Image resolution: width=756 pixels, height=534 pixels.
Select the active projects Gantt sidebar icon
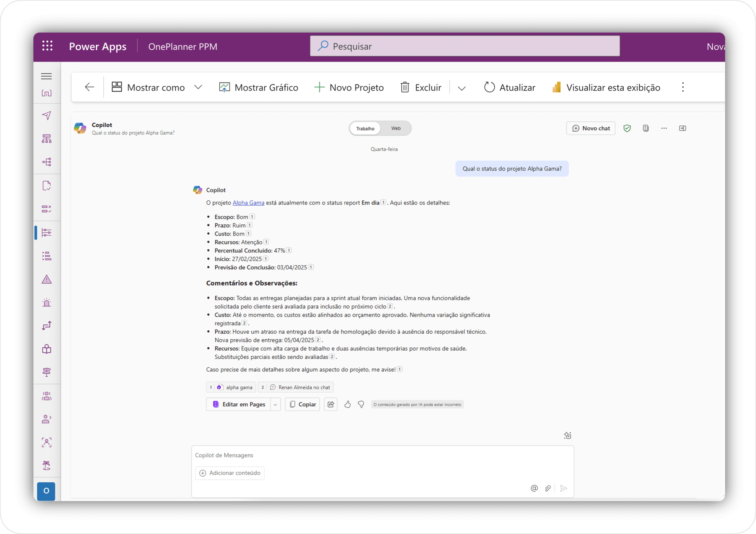[x=46, y=233]
